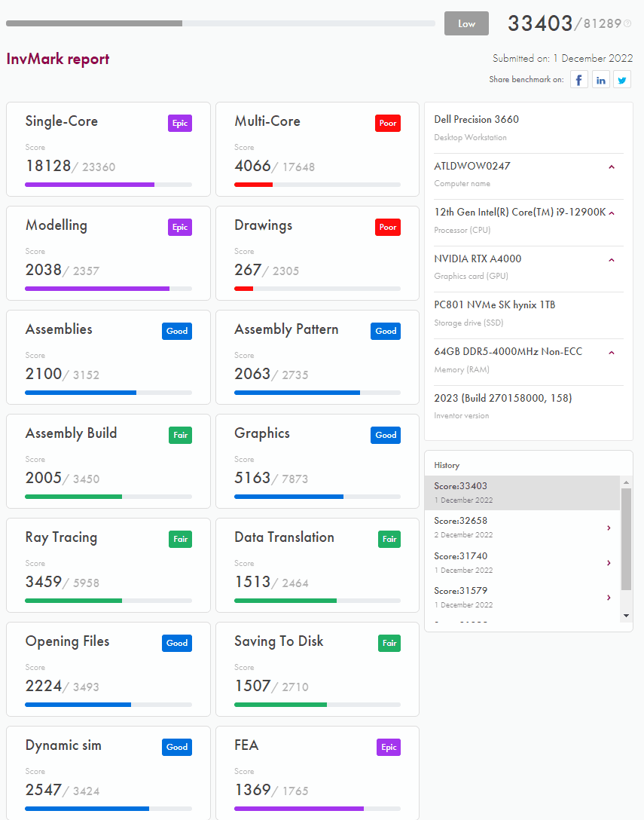The image size is (644, 820).
Task: Click the InvMark report heading
Action: [x=58, y=59]
